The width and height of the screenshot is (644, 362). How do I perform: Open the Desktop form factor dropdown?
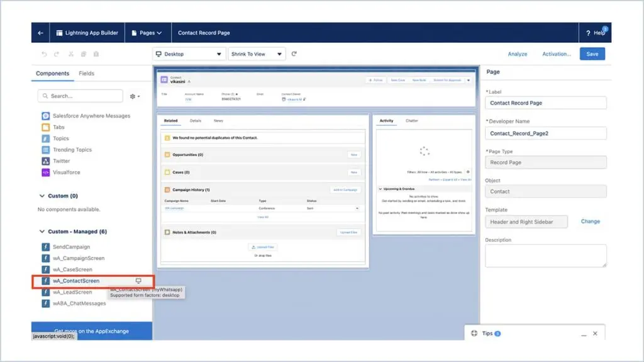189,54
